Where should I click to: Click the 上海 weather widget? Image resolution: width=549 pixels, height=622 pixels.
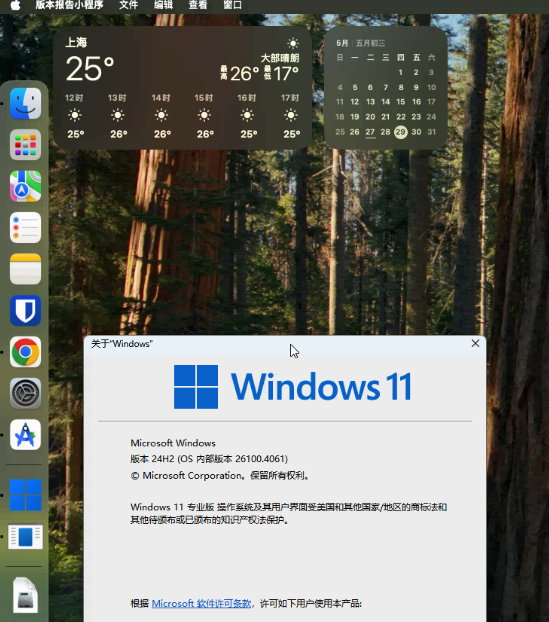point(182,88)
